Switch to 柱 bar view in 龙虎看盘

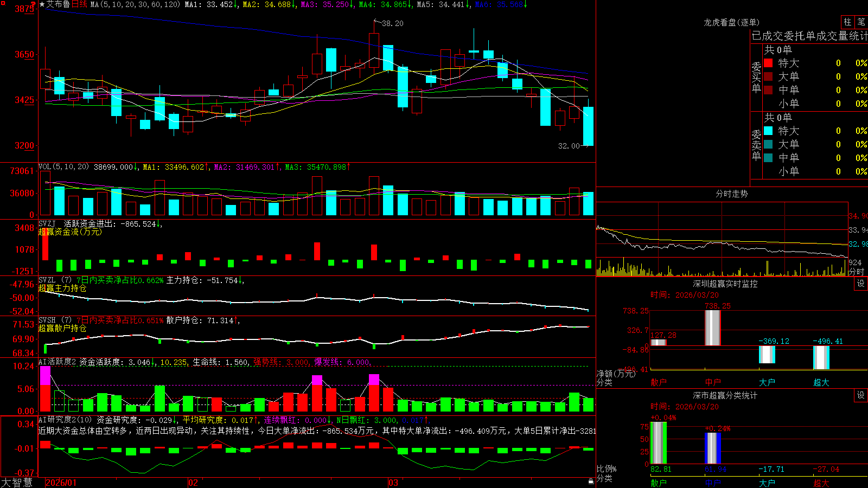(847, 22)
